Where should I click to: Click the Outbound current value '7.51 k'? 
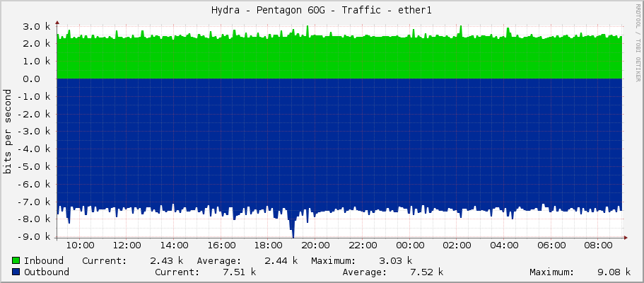tap(240, 272)
